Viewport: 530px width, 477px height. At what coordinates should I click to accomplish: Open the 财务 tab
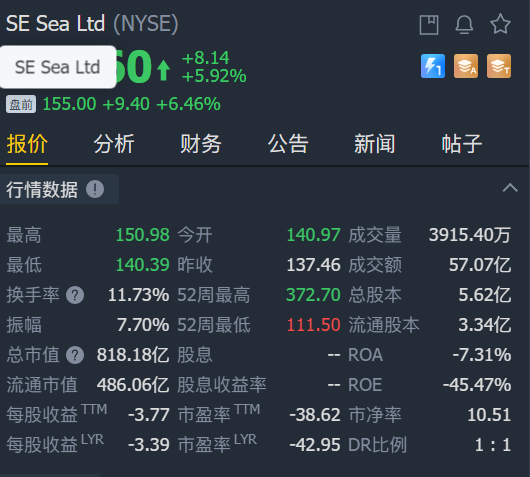tap(201, 144)
